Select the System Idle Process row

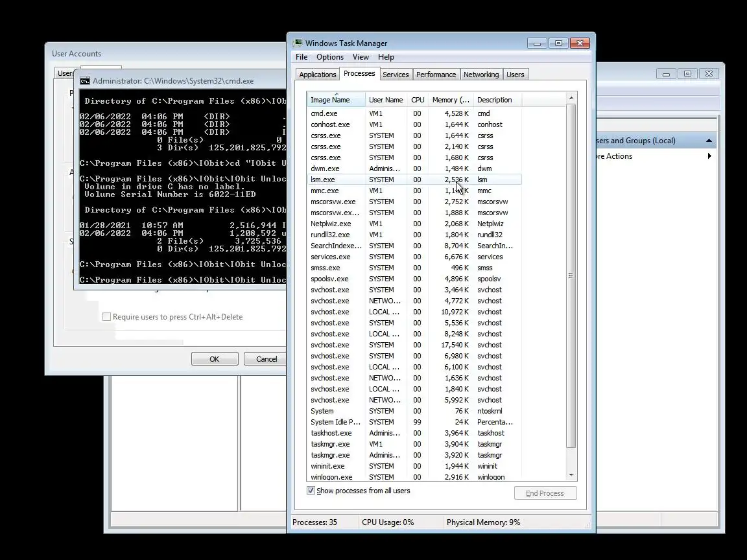tap(414, 422)
